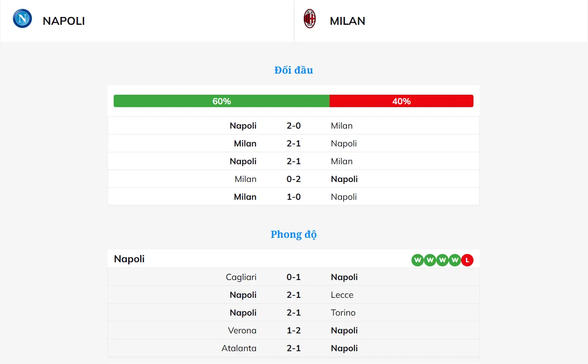Open the Verona team link

click(242, 330)
